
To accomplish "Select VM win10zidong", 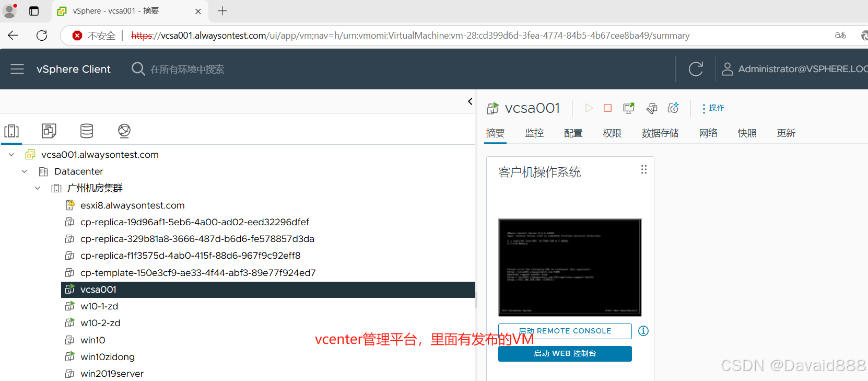I will [108, 357].
